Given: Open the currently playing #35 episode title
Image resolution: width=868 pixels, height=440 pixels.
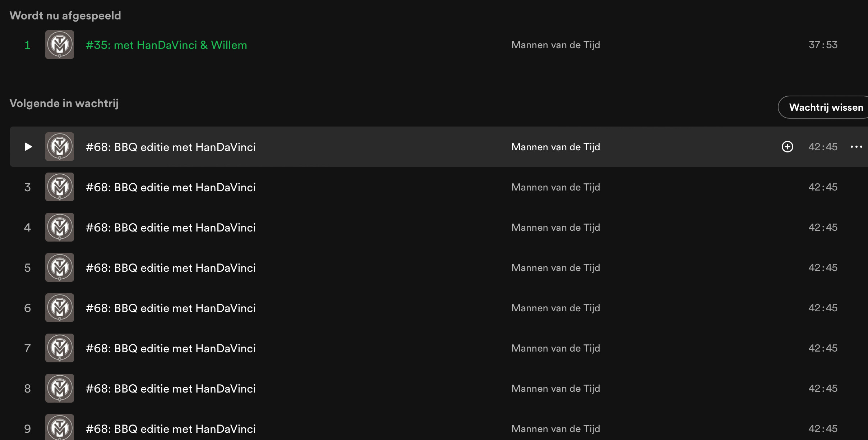Looking at the screenshot, I should click(x=166, y=45).
